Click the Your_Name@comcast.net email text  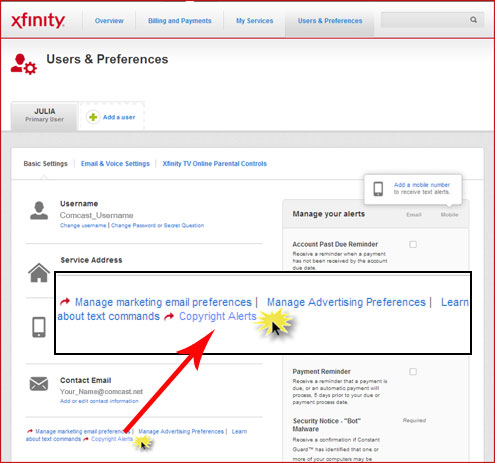[x=101, y=391]
